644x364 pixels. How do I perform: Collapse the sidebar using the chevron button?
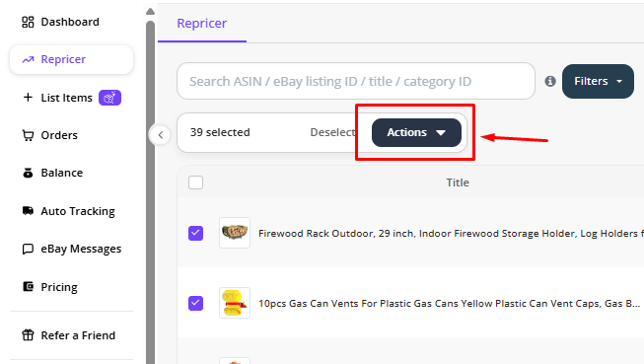point(160,135)
